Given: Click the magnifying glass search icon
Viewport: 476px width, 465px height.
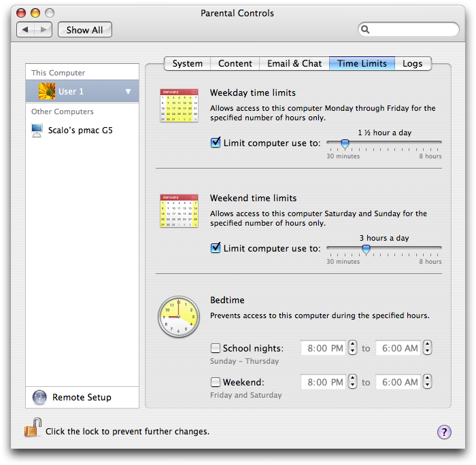Looking at the screenshot, I should pos(365,29).
